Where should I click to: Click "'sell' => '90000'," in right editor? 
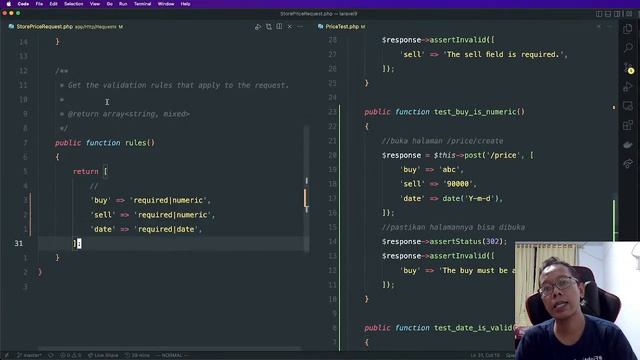438,184
